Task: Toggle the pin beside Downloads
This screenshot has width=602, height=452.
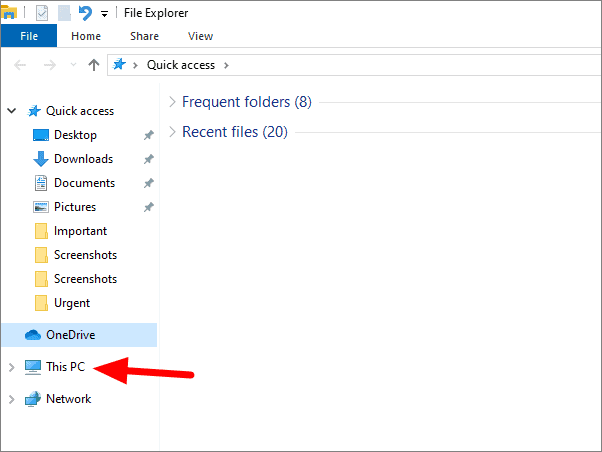Action: [149, 159]
